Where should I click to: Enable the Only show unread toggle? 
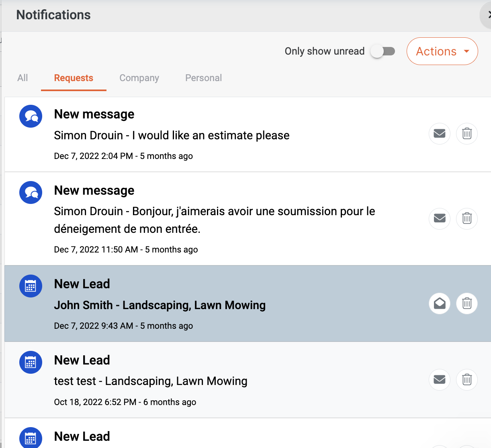click(383, 51)
